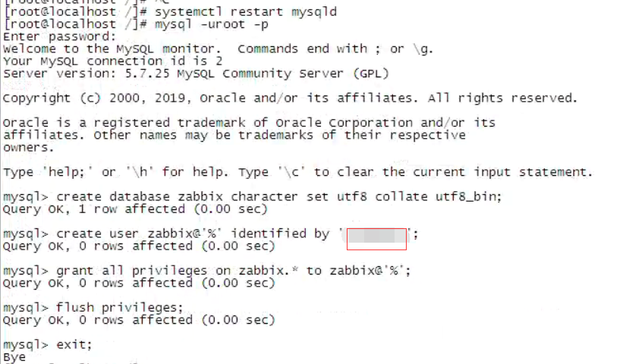The width and height of the screenshot is (629, 364).
Task: Click the 'exit;' command text
Action: coord(74,344)
